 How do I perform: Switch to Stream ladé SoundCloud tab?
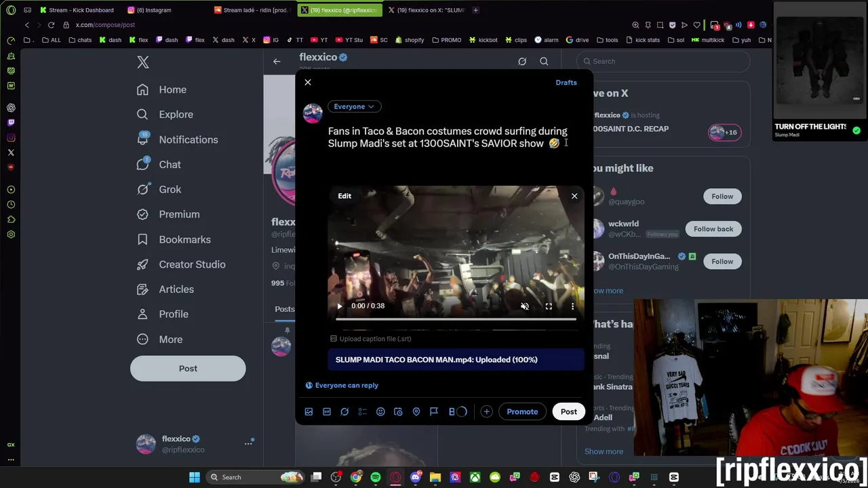[x=251, y=10]
